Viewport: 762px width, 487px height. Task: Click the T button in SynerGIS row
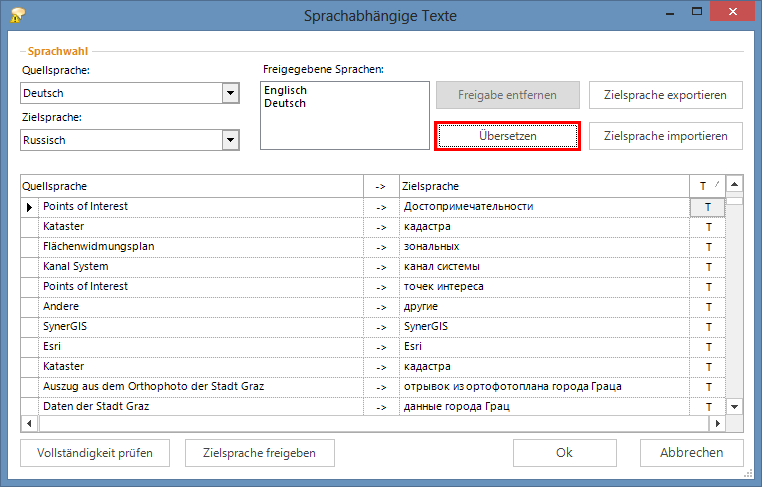[x=708, y=327]
